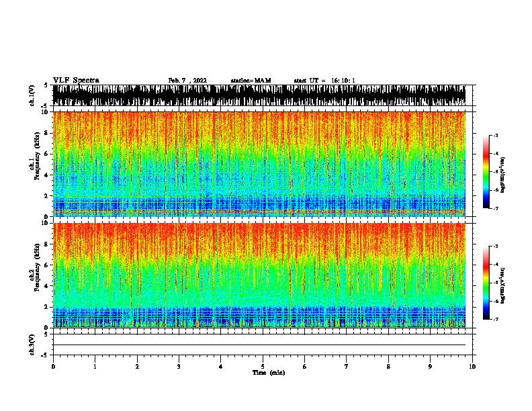
Task: Click the ch.1 color scale bar
Action: pyautogui.click(x=486, y=172)
